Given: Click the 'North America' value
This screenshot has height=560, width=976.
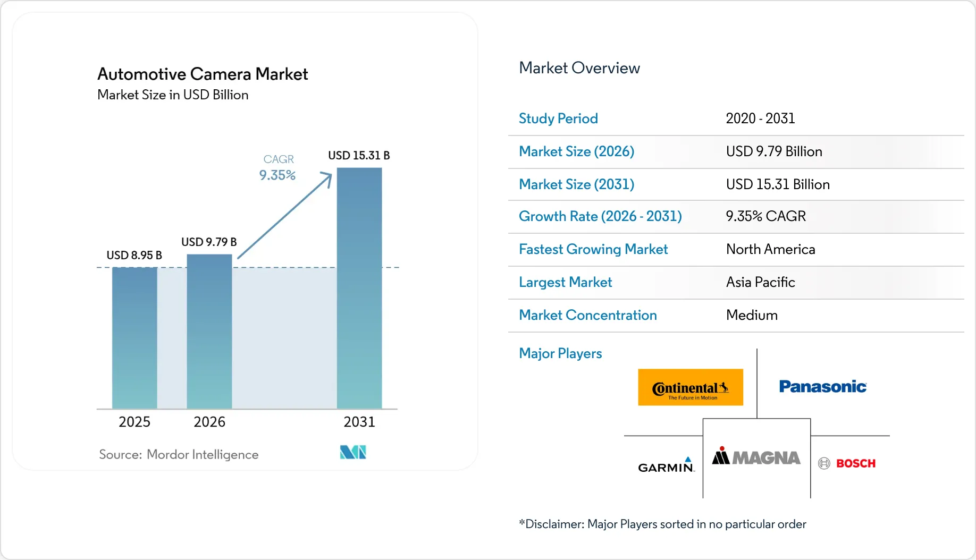Looking at the screenshot, I should tap(770, 249).
